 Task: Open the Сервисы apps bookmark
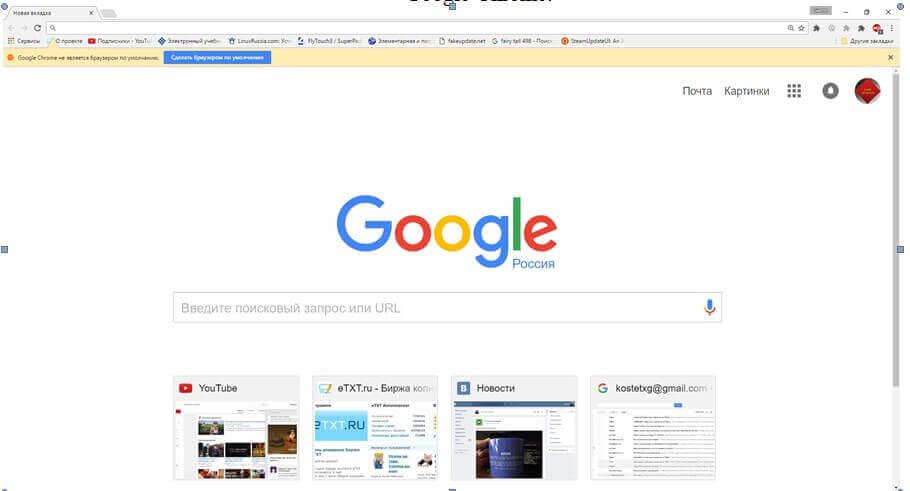pos(23,41)
